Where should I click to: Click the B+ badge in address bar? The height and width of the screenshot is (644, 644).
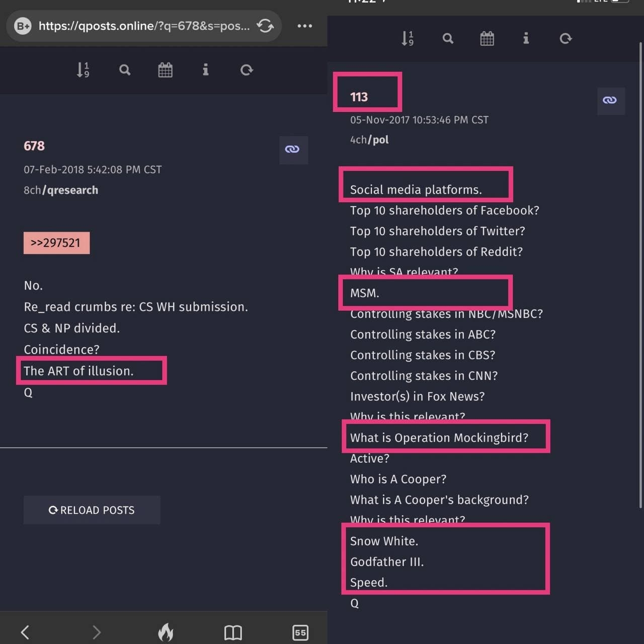[23, 26]
